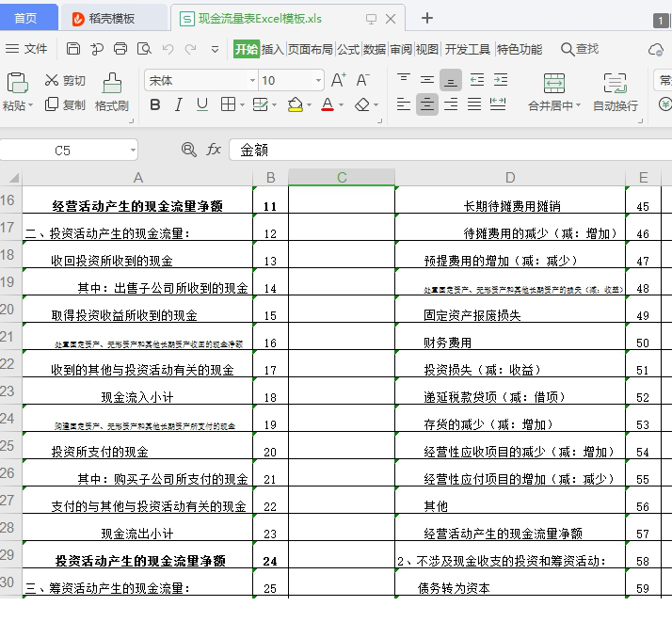This screenshot has width=672, height=622.
Task: Click the Undo arrow
Action: click(x=168, y=49)
